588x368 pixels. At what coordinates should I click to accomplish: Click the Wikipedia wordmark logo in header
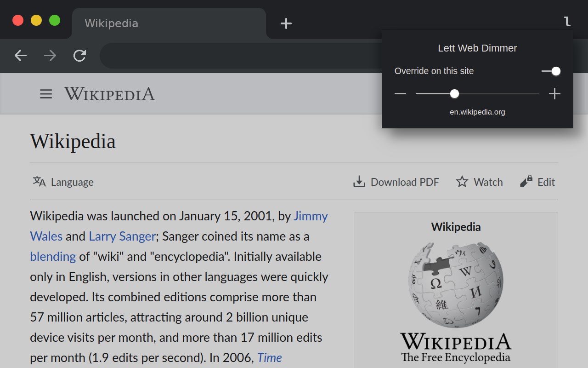109,94
